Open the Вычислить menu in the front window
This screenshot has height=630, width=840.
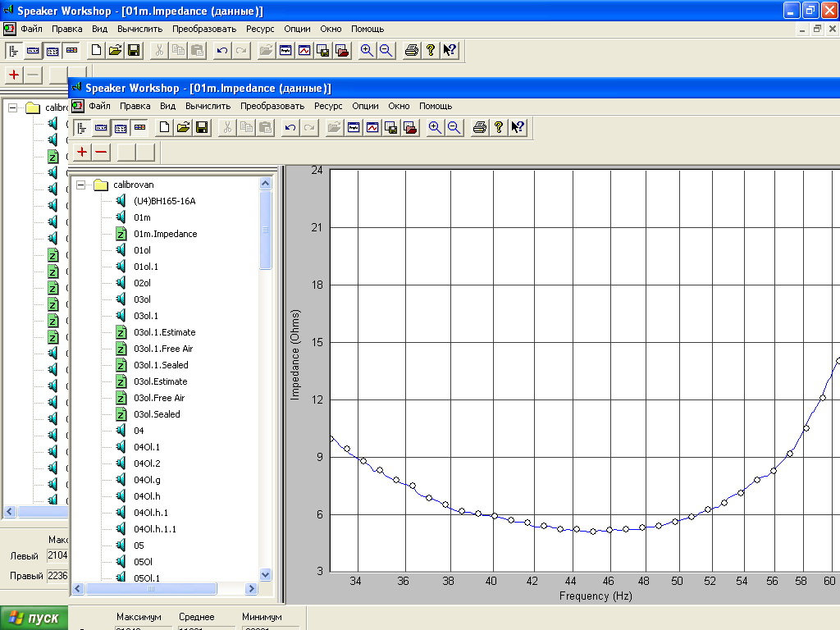point(208,106)
